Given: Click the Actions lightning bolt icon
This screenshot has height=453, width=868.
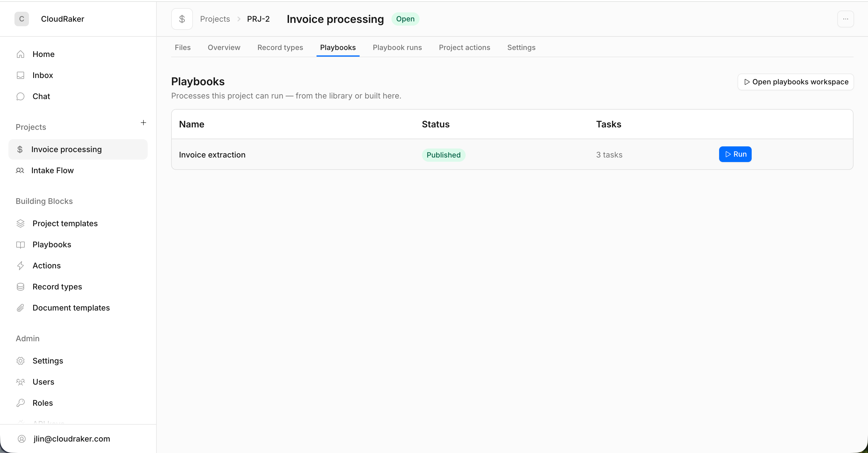Looking at the screenshot, I should (x=20, y=265).
